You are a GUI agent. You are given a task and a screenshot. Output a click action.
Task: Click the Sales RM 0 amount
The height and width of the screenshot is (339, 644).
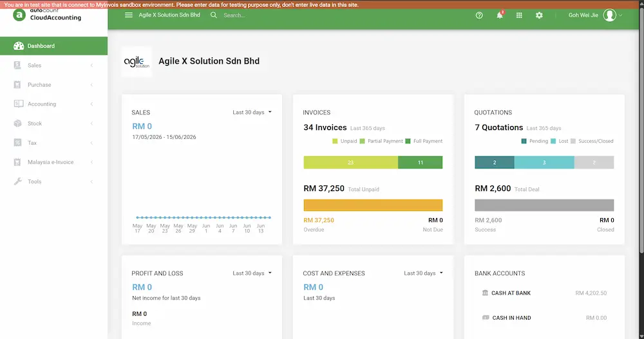tap(142, 127)
